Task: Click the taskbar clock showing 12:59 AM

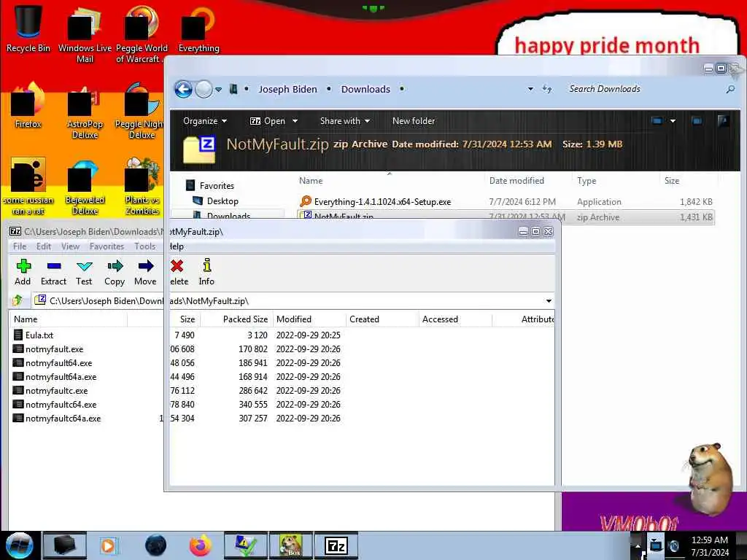Action: point(709,546)
